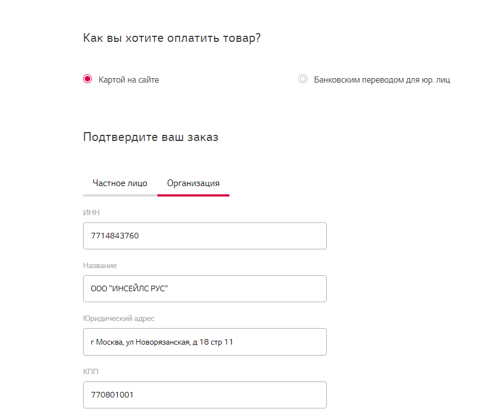Click the gray underline below "Частное лицо"
Image resolution: width=504 pixels, height=420 pixels.
pos(120,195)
